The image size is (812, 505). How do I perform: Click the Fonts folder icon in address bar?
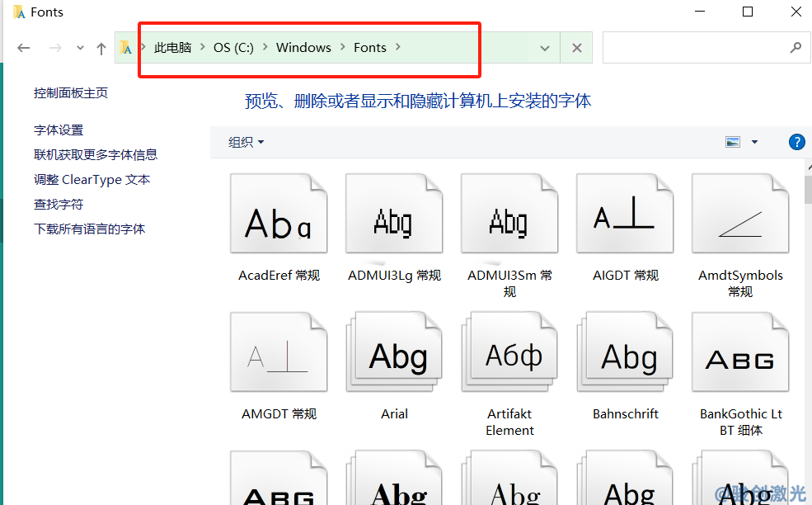pyautogui.click(x=125, y=48)
